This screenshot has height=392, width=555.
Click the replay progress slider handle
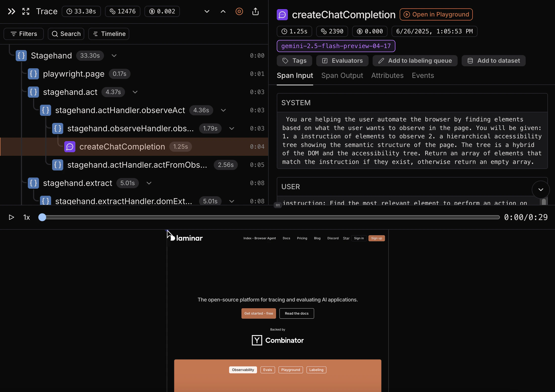click(42, 217)
